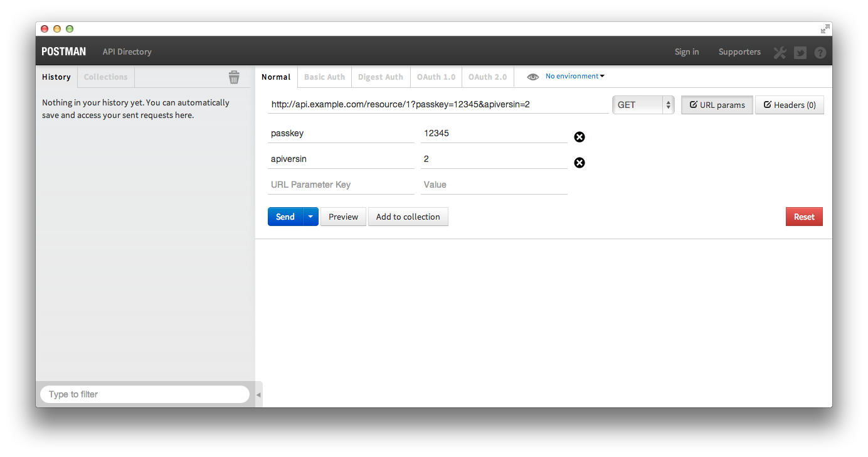Delete history with the trash icon

234,77
